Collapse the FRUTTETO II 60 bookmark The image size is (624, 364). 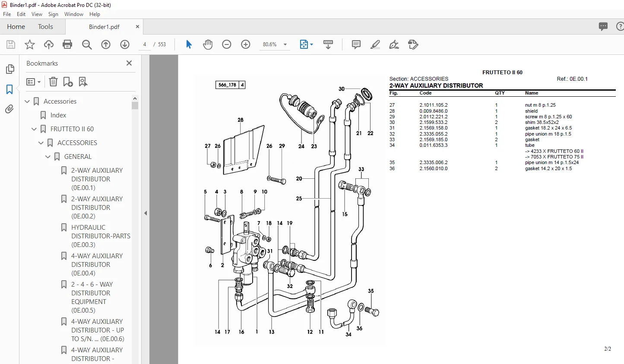click(34, 129)
